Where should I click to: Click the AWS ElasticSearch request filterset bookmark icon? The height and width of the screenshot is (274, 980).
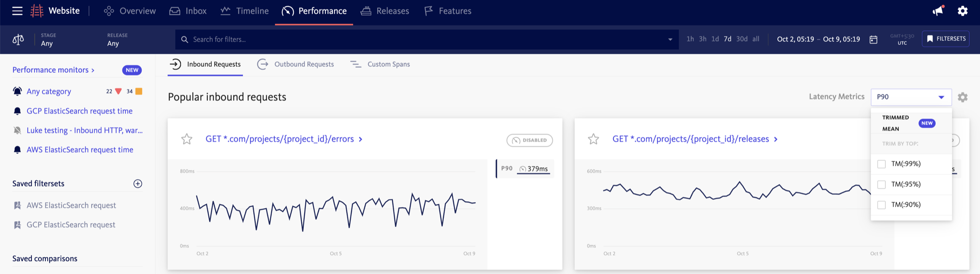tap(17, 205)
